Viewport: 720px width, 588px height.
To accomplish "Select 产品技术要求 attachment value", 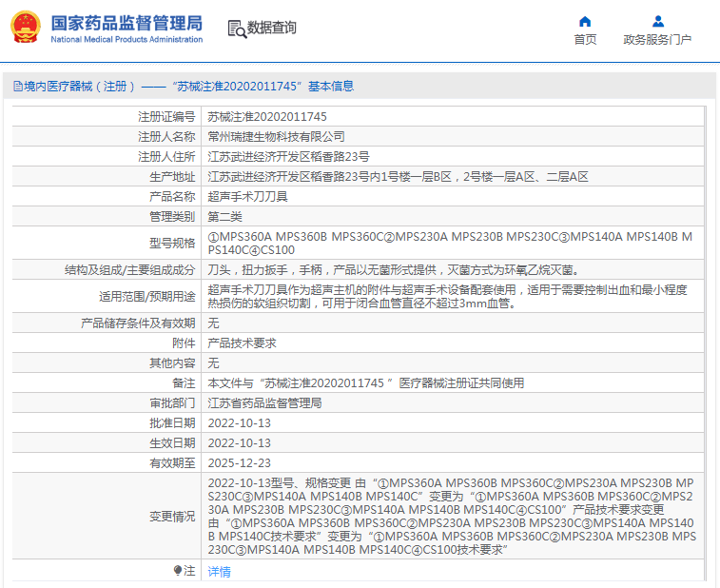I will [x=242, y=343].
